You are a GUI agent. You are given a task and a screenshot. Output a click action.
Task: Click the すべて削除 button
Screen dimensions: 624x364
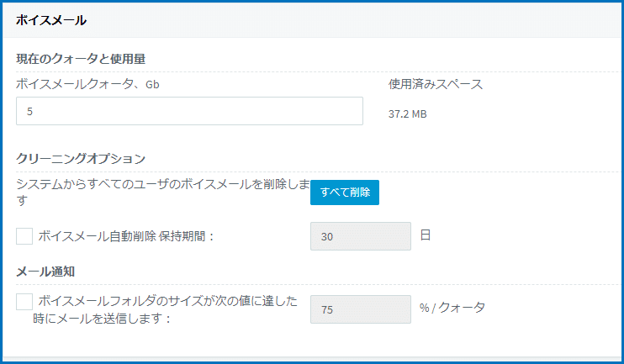pos(345,193)
